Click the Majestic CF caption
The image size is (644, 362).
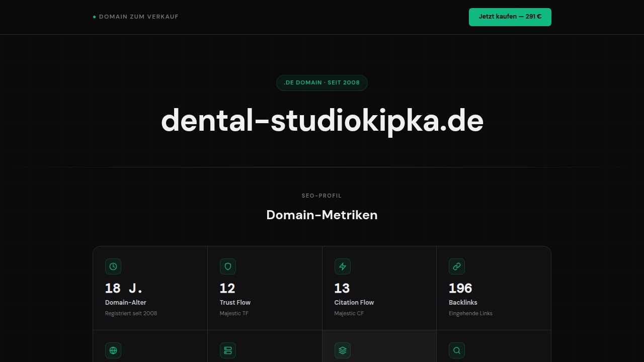pos(349,313)
